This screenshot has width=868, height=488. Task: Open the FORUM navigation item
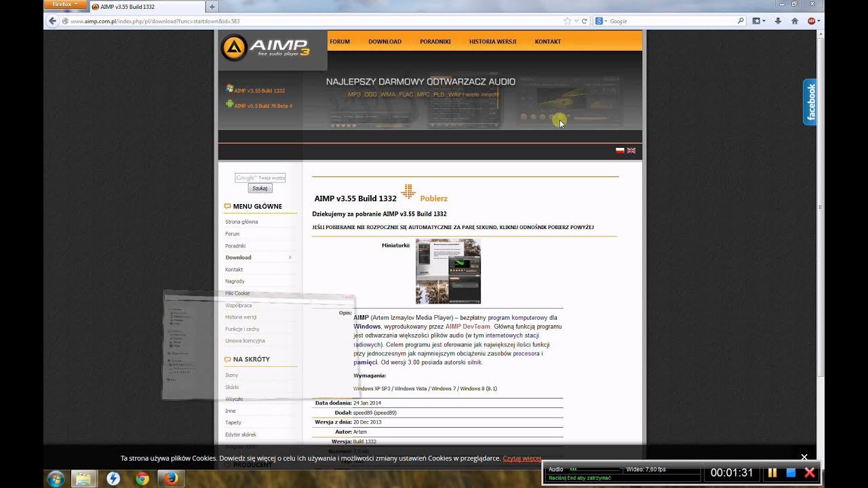pos(340,41)
